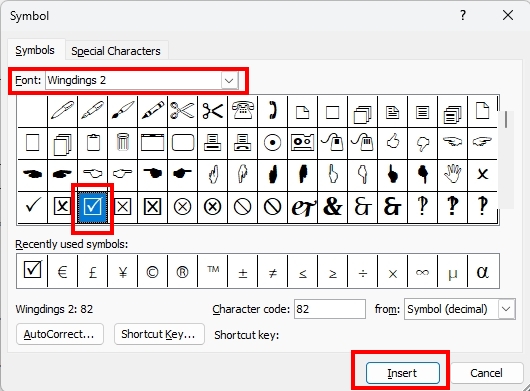The height and width of the screenshot is (391, 530).
Task: Select the telephone handset symbol
Action: [273, 111]
